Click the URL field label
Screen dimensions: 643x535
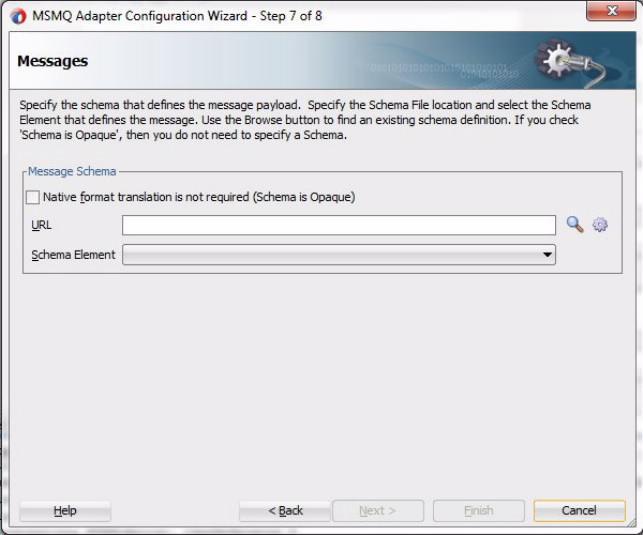point(41,225)
